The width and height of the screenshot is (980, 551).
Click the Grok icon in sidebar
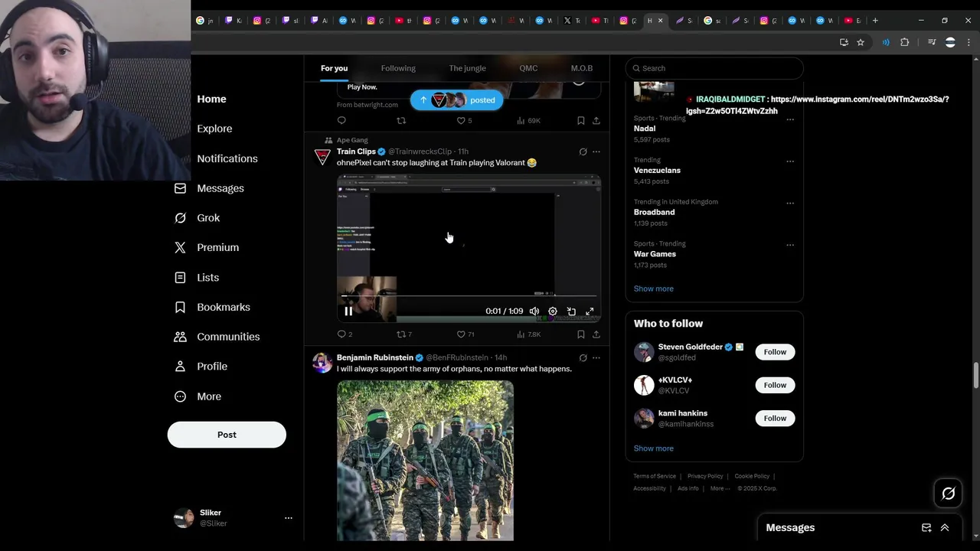[180, 218]
